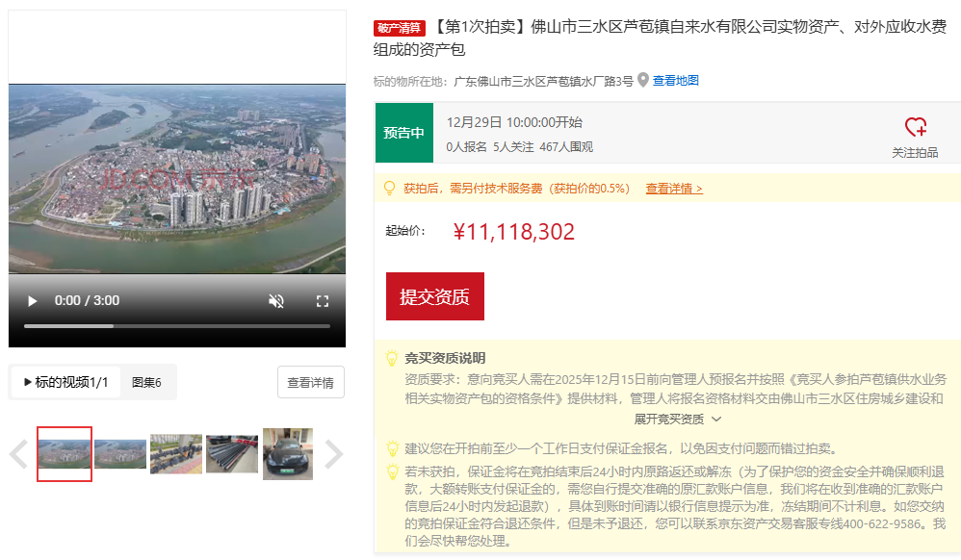Click the 预告中 status badge
The width and height of the screenshot is (961, 560).
[x=403, y=133]
